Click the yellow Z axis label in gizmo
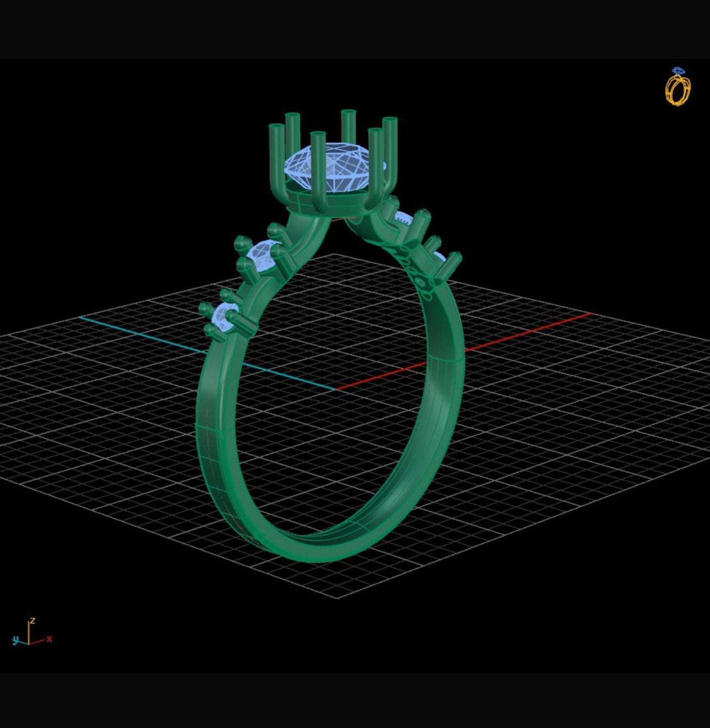 click(x=32, y=621)
